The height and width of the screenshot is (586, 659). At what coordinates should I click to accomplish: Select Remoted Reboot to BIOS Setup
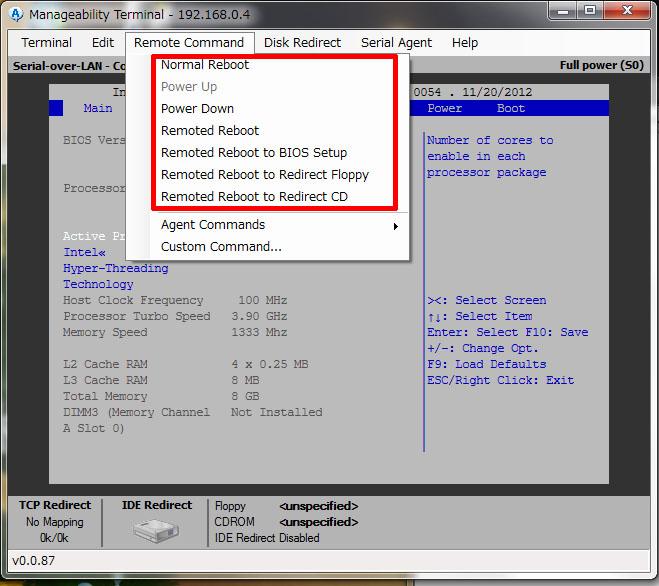[254, 152]
